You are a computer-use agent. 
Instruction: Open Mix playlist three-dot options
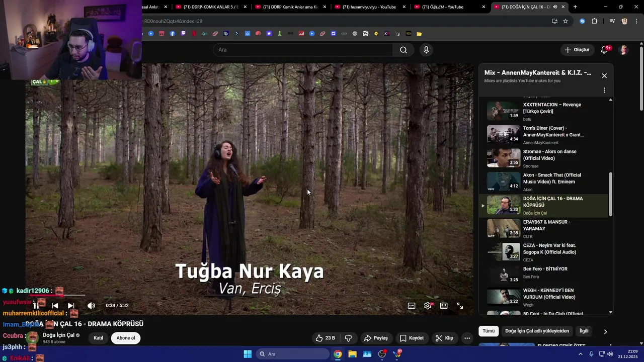point(604,90)
